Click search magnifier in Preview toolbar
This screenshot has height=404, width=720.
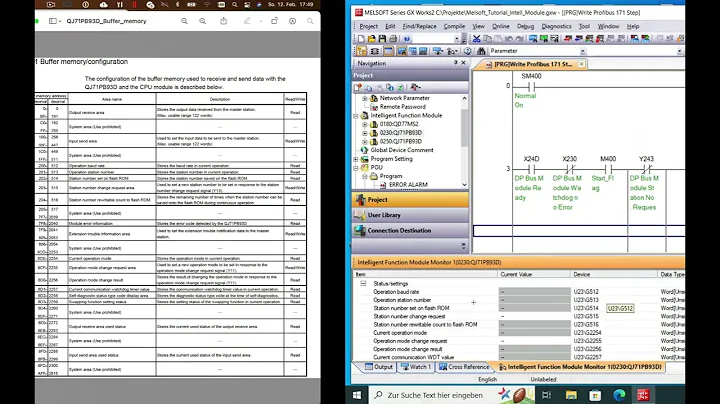[310, 21]
